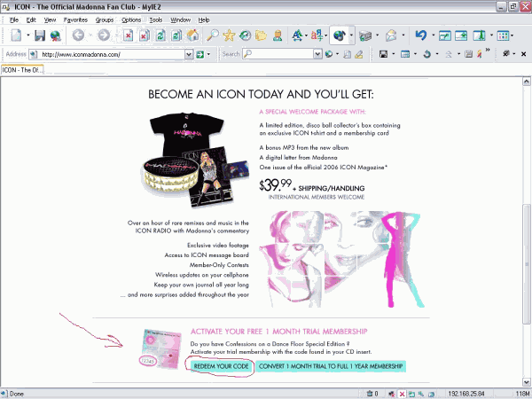Click the '192.168.25.84' status bar text
The height and width of the screenshot is (399, 532).
coord(465,394)
